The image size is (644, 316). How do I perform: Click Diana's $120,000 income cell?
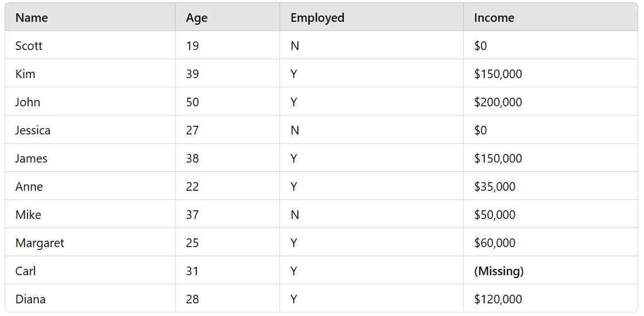550,299
